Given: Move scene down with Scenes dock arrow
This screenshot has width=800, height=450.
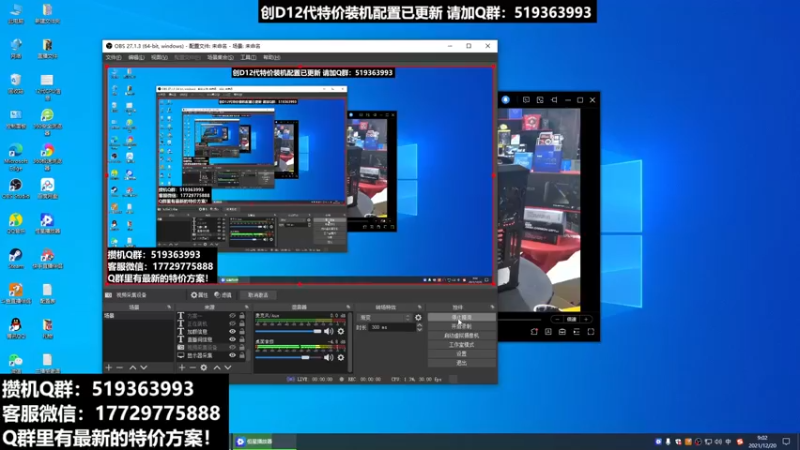Looking at the screenshot, I should pyautogui.click(x=144, y=367).
